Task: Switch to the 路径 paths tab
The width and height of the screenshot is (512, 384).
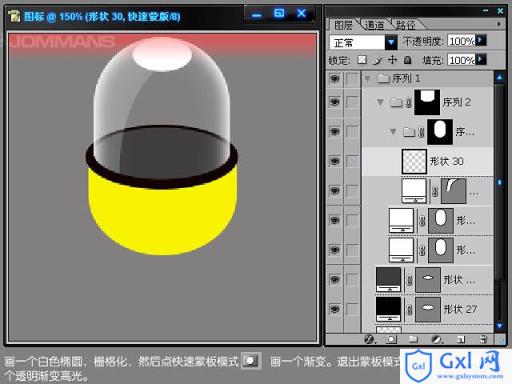Action: (405, 25)
